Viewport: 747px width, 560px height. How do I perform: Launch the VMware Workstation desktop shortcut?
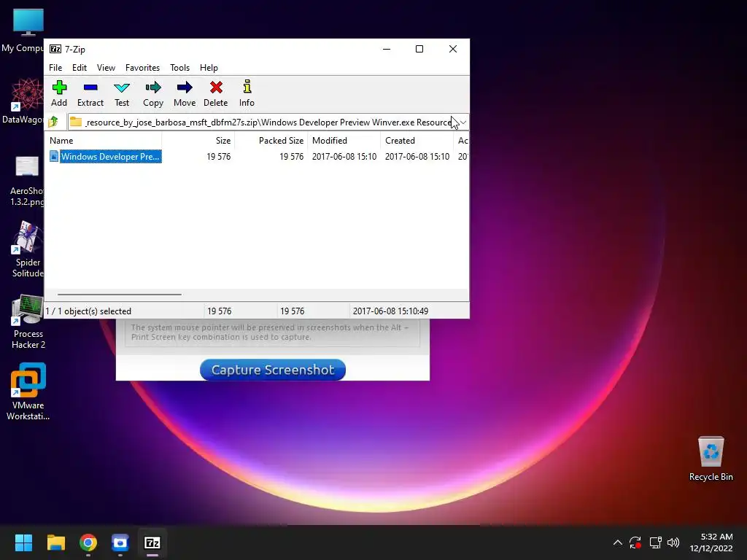coord(28,392)
